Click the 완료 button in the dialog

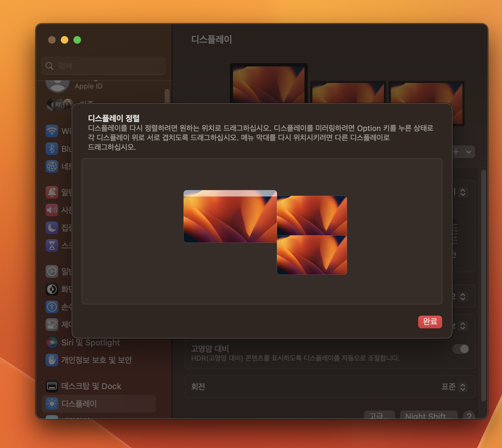(x=430, y=322)
